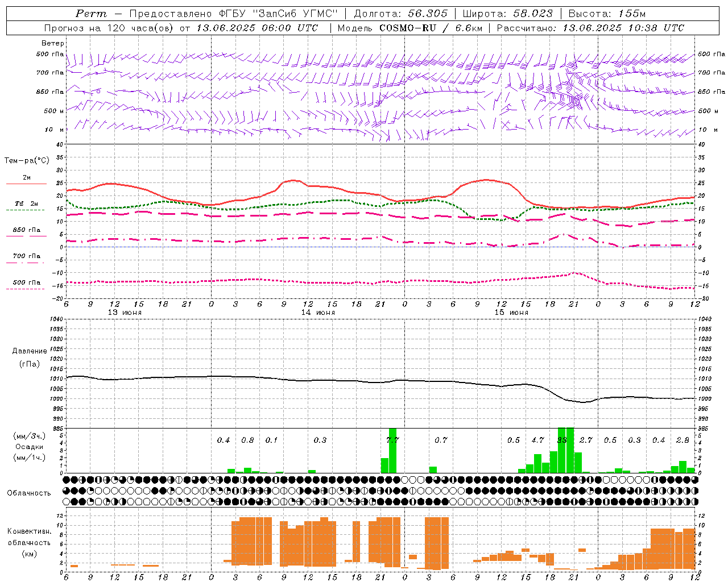Click the precipitation value "0.1"
This screenshot has height=582, width=728.
tap(272, 440)
